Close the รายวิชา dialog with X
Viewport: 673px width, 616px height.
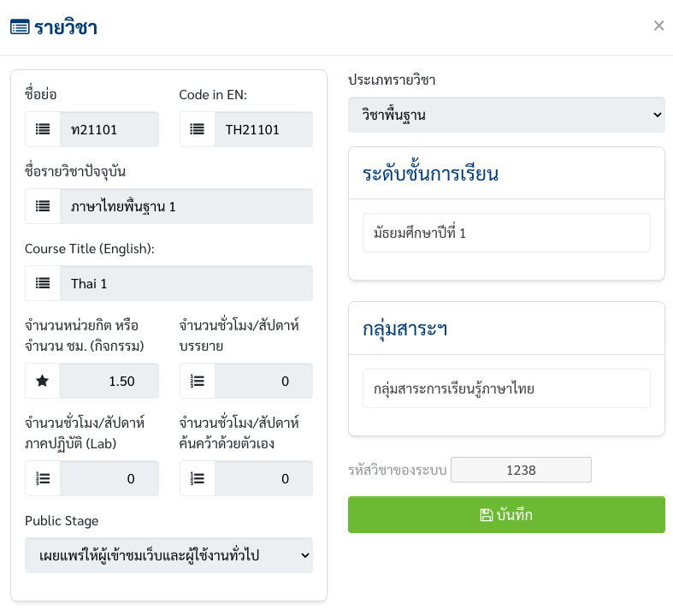coord(658,26)
